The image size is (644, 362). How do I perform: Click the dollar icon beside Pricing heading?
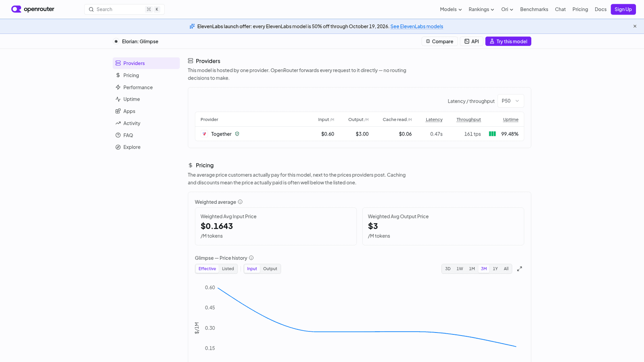191,165
